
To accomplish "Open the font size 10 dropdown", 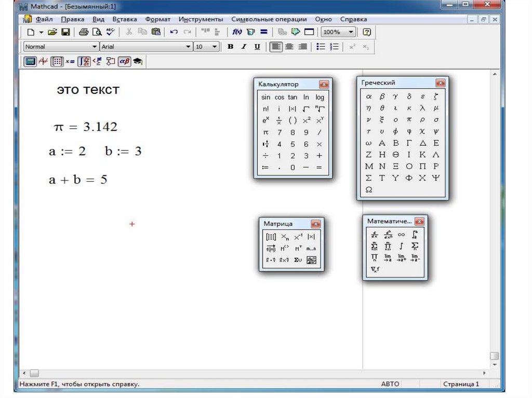I will 215,47.
